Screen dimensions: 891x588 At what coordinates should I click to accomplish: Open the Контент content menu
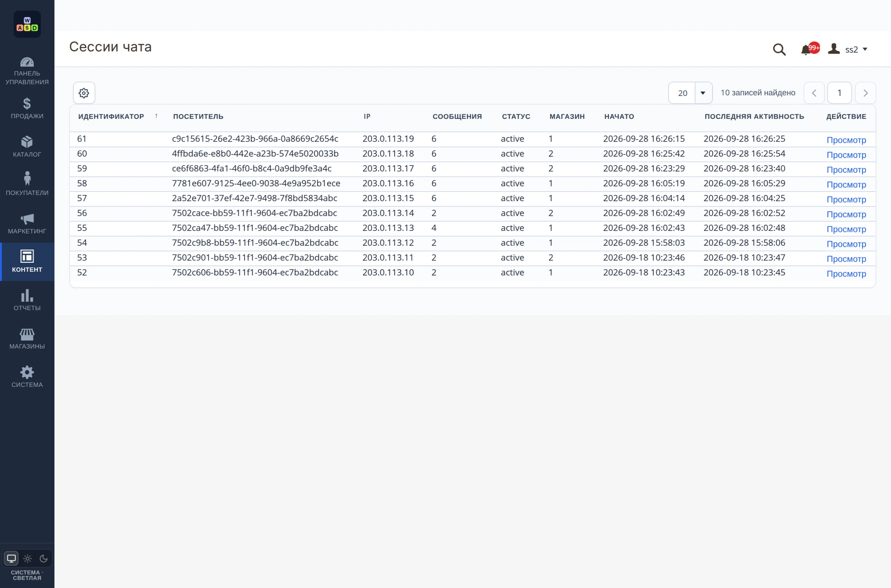pos(27,262)
